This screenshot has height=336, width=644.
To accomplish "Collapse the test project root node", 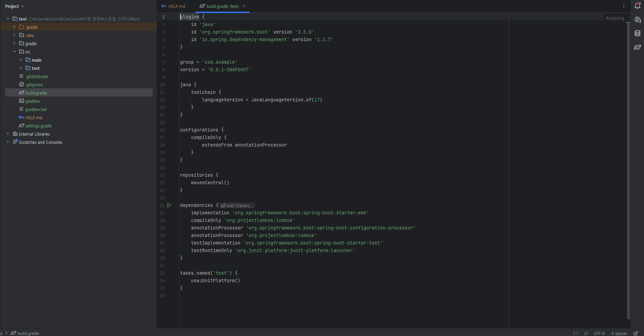I will tap(8, 19).
